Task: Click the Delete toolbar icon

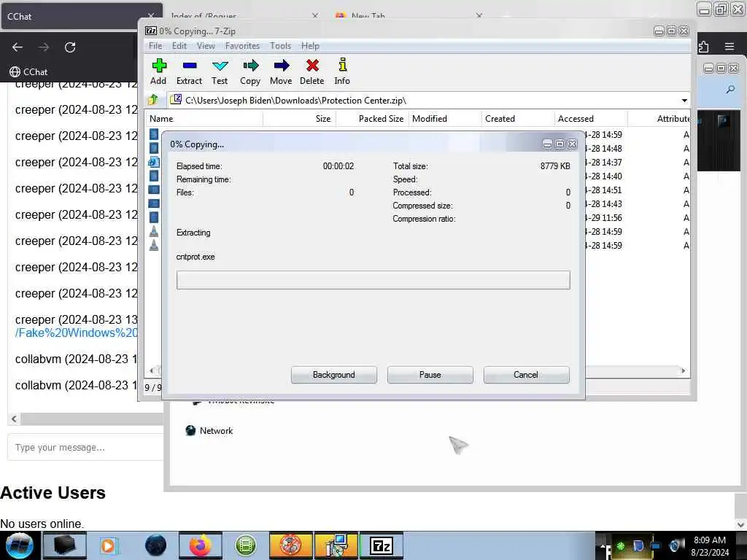Action: point(312,71)
